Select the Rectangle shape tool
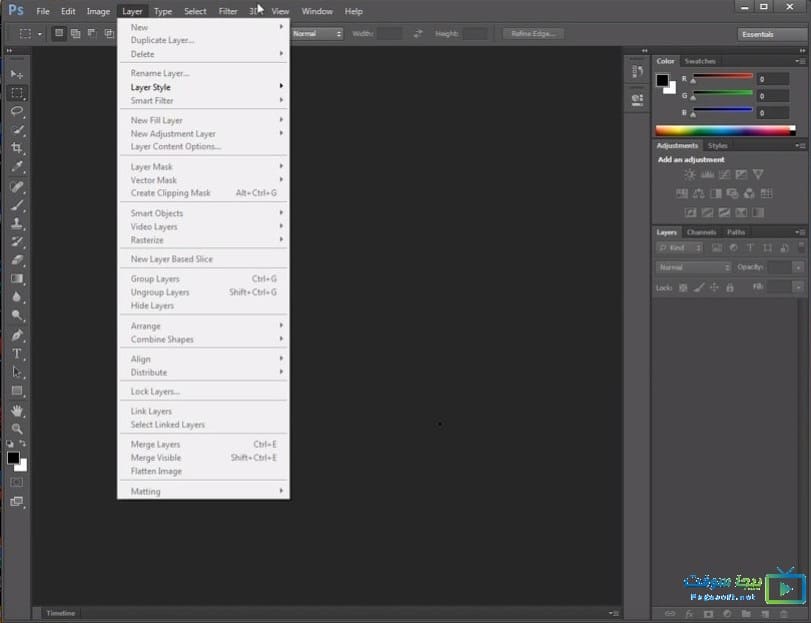This screenshot has height=623, width=811. (17, 391)
